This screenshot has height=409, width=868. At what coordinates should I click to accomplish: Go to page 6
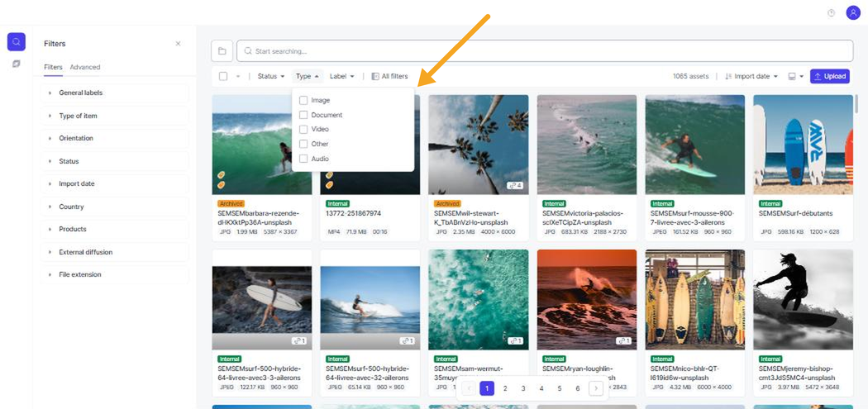(577, 388)
